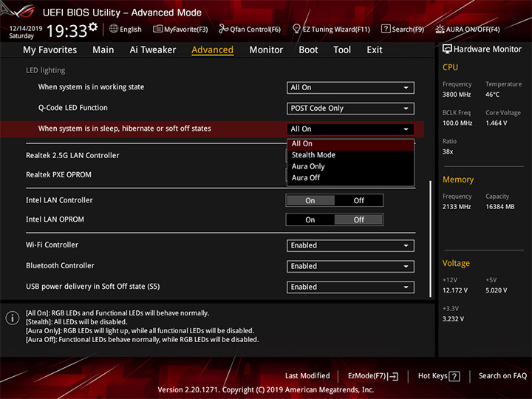Open USB power delivery S5 dropdown

[x=350, y=287]
